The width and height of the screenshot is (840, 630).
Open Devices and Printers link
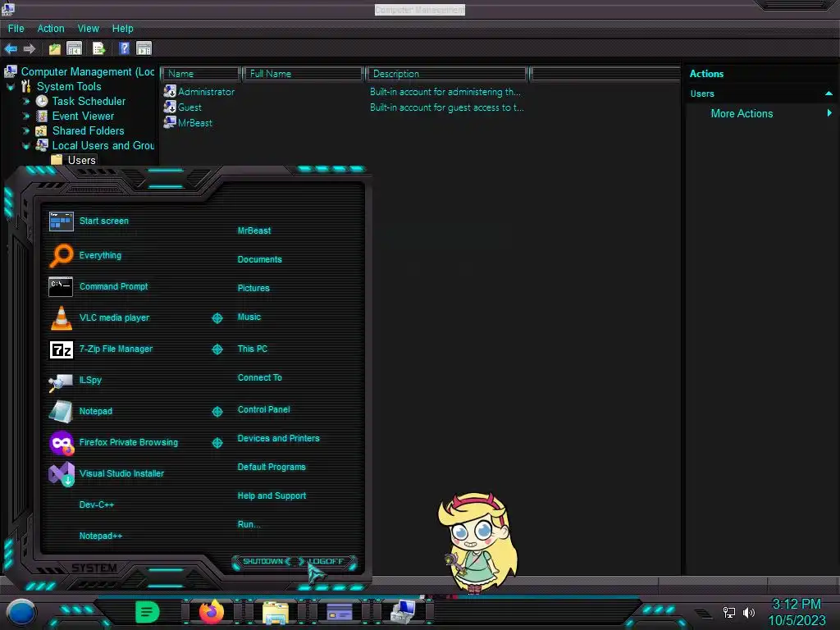(279, 438)
